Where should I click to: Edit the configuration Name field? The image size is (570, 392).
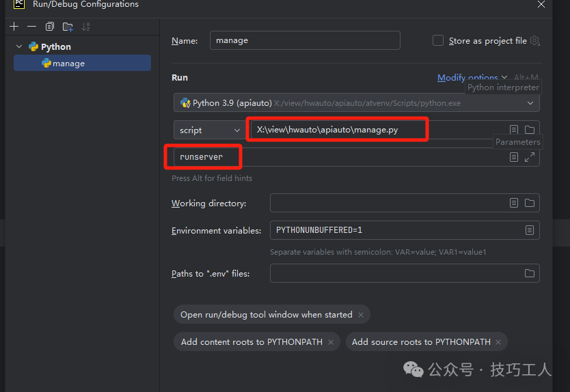point(305,40)
